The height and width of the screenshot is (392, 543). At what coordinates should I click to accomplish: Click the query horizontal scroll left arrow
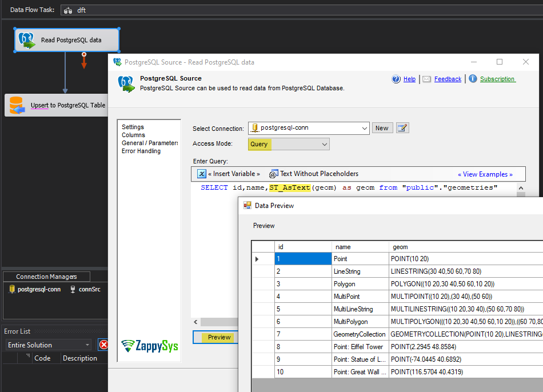coord(195,322)
